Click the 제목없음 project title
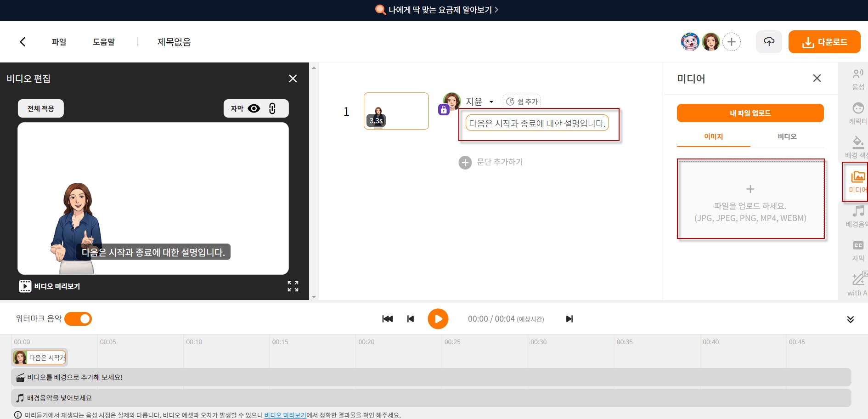Screen dimensions: 868x419 pos(174,42)
